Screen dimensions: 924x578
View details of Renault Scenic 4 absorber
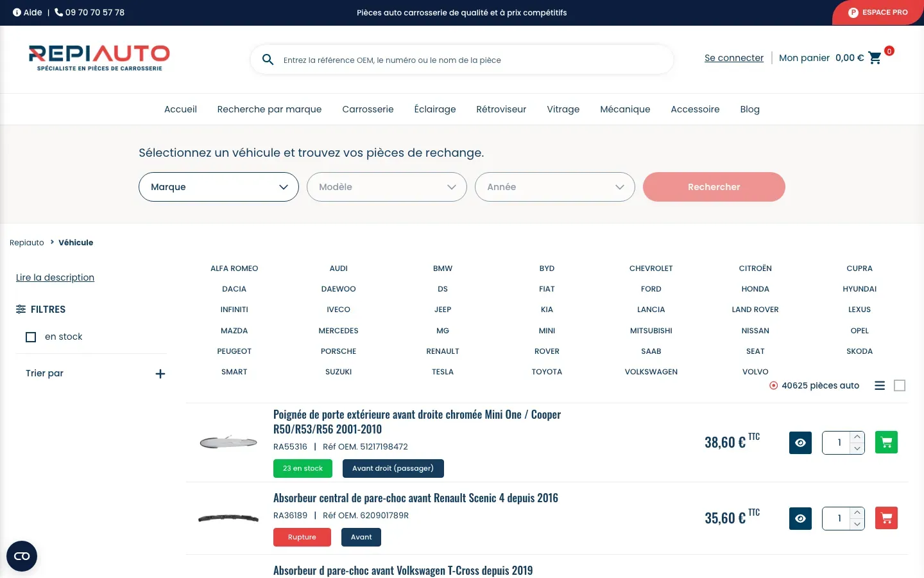800,518
